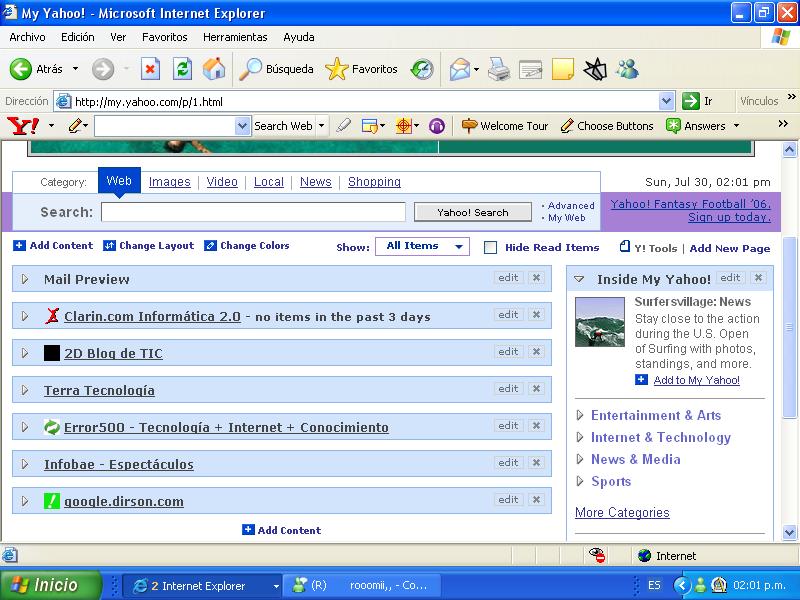
Task: Expand the Sports category
Action: coord(580,481)
